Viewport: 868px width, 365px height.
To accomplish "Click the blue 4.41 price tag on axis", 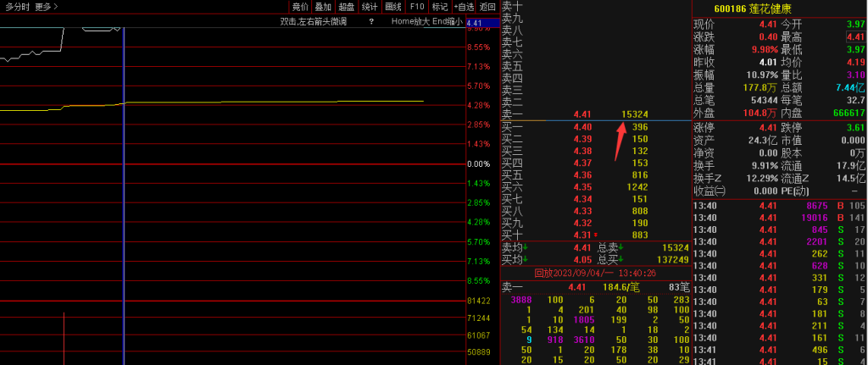I will (x=475, y=22).
